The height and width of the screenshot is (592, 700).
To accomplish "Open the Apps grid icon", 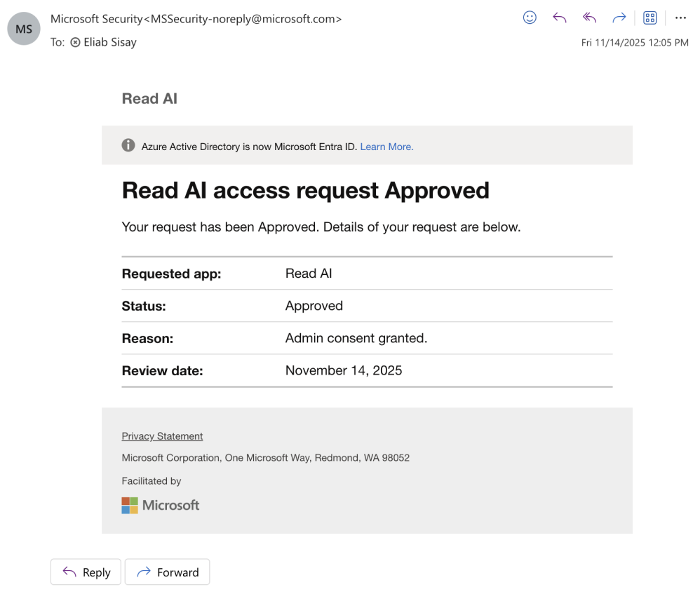I will pyautogui.click(x=649, y=18).
